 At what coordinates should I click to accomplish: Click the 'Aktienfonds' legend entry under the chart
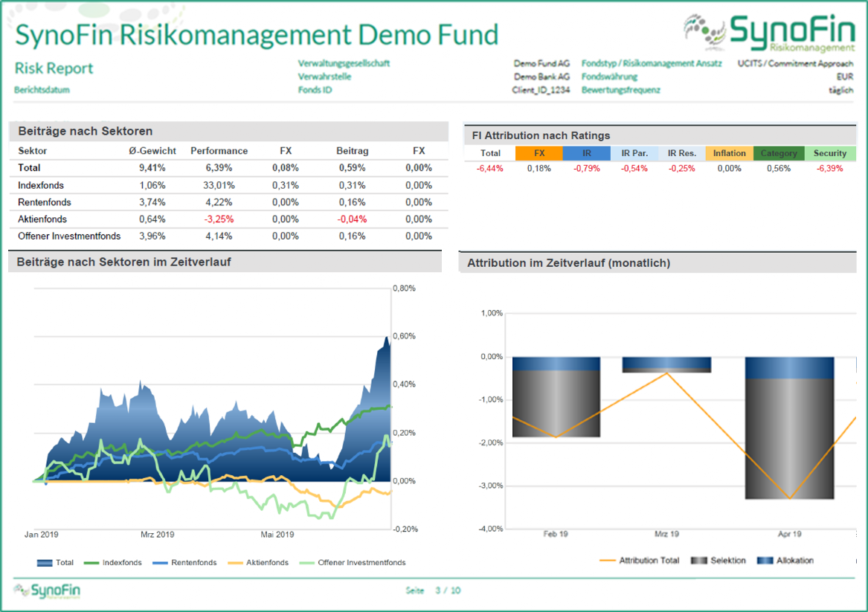(259, 563)
